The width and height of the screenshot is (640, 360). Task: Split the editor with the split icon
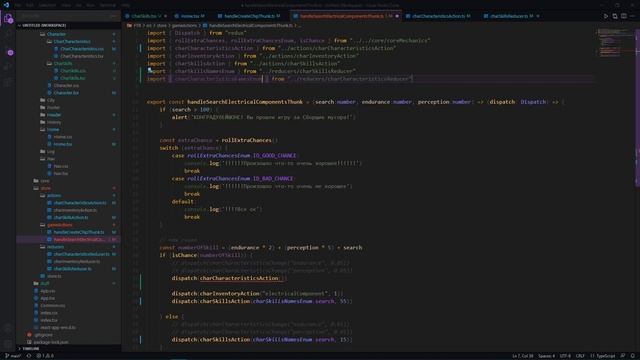[x=624, y=16]
